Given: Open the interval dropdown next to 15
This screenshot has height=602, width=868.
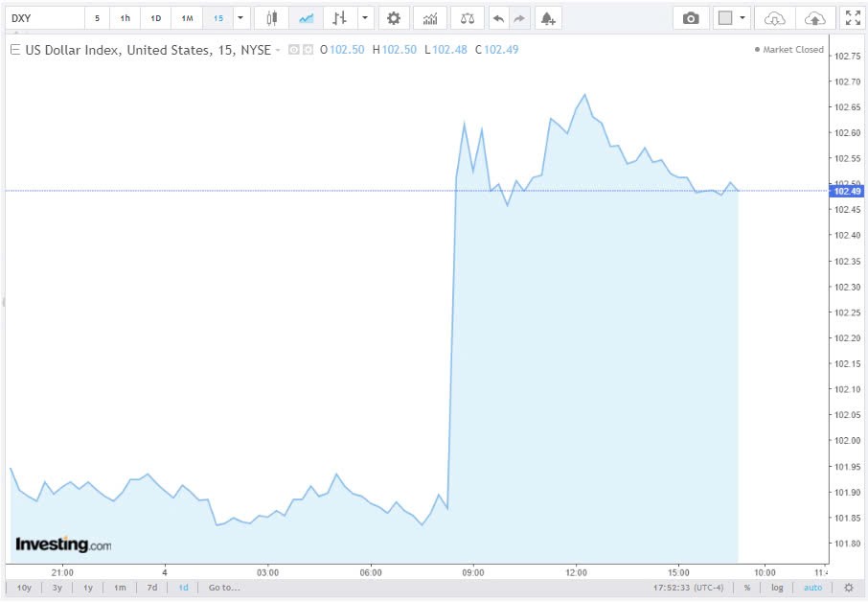Looking at the screenshot, I should coord(240,17).
